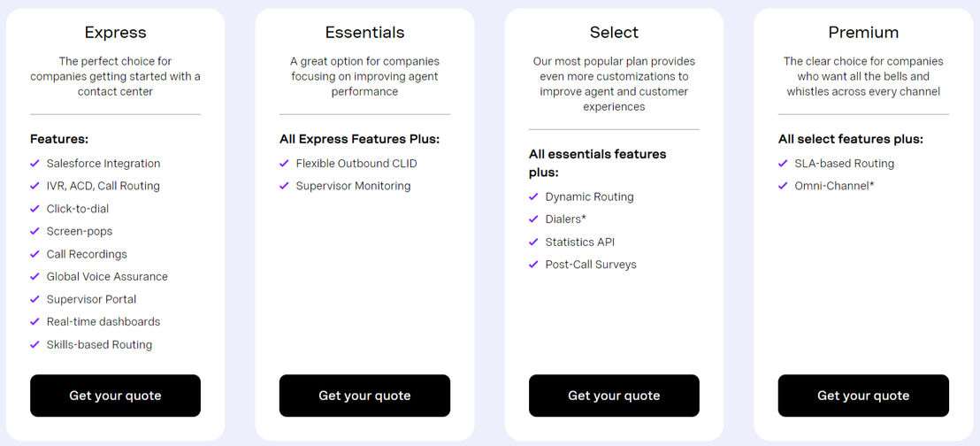The image size is (980, 446).
Task: Click the checkmark next to SLA-based Routing
Action: click(x=783, y=163)
